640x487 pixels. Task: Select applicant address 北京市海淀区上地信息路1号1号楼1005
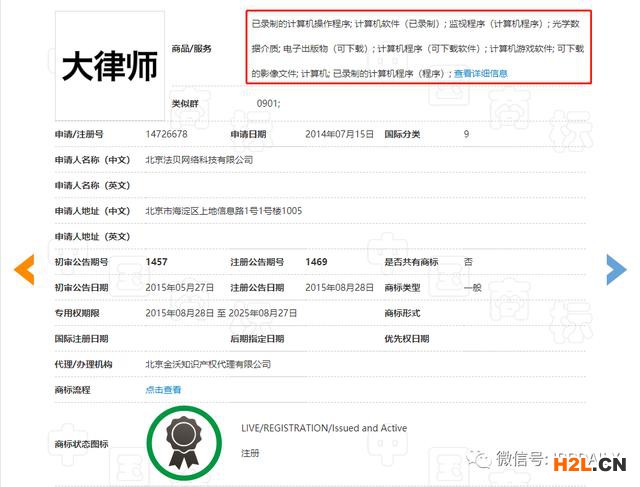(224, 211)
